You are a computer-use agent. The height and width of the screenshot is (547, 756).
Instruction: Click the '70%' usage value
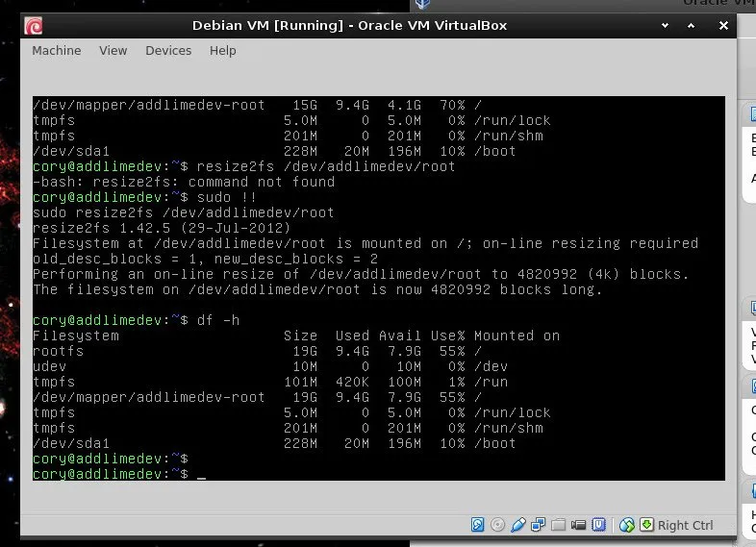[452, 105]
